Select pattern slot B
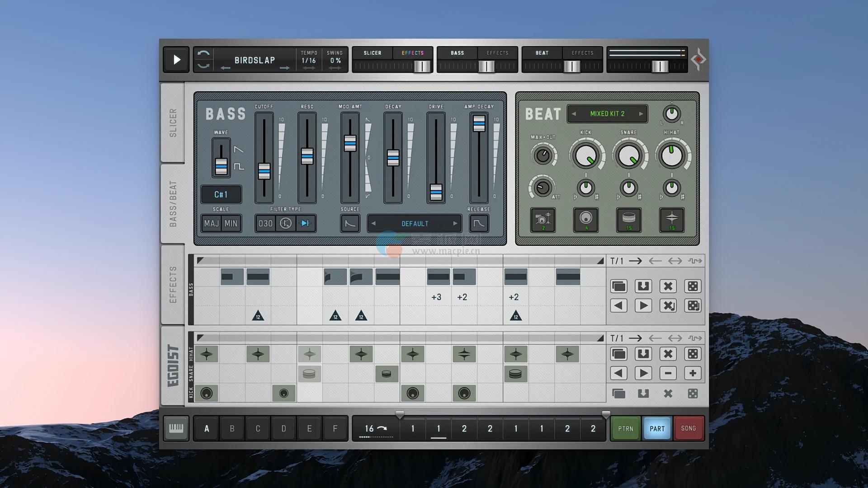868x488 pixels. (x=232, y=428)
